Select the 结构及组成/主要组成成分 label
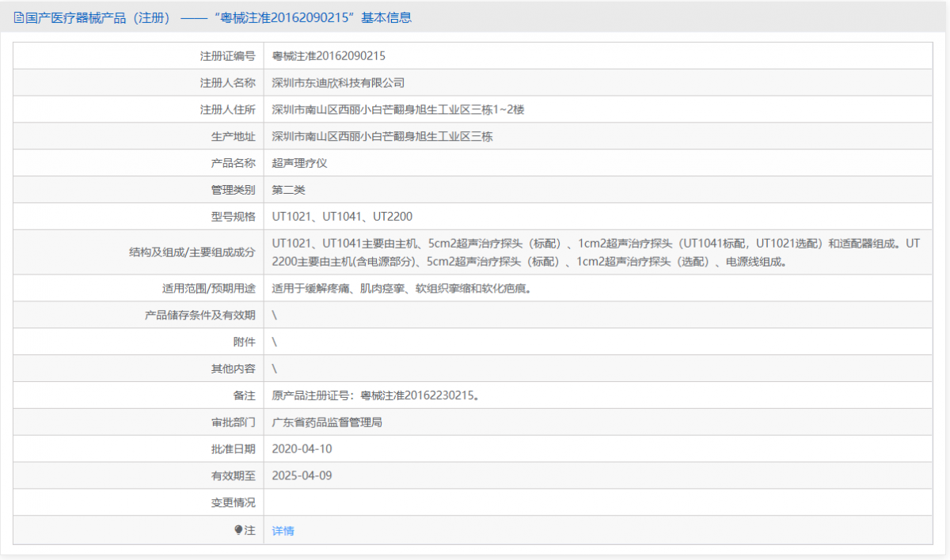 coord(192,252)
